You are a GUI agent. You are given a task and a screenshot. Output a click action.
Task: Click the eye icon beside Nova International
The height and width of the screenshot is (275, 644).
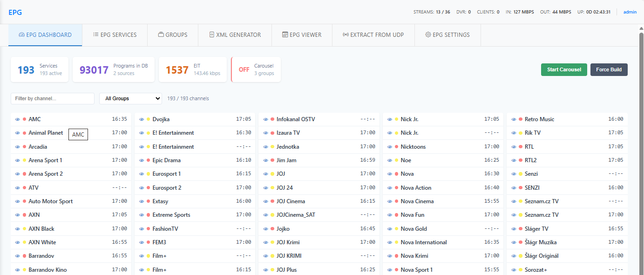[x=390, y=242]
